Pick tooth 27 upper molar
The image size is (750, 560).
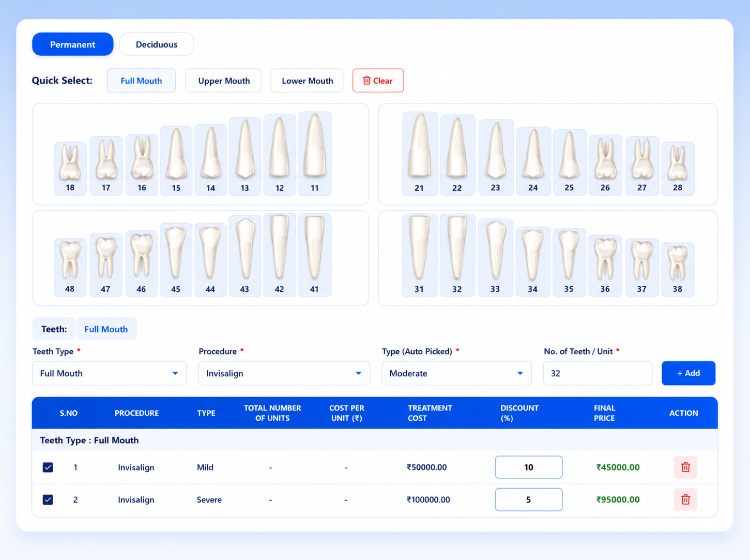642,166
